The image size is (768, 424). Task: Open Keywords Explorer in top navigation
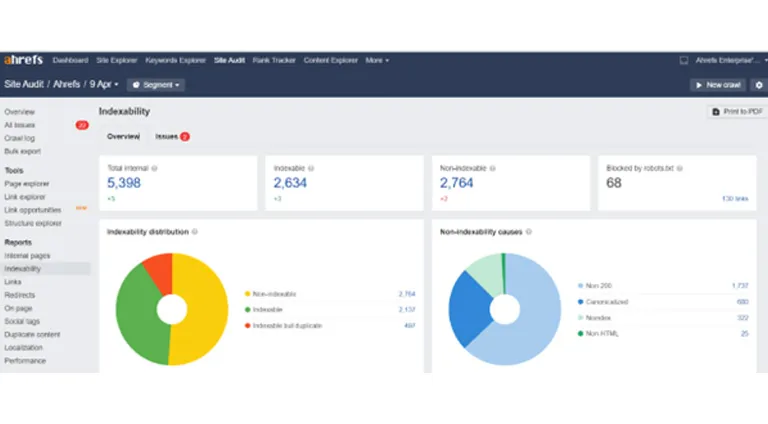click(x=175, y=60)
